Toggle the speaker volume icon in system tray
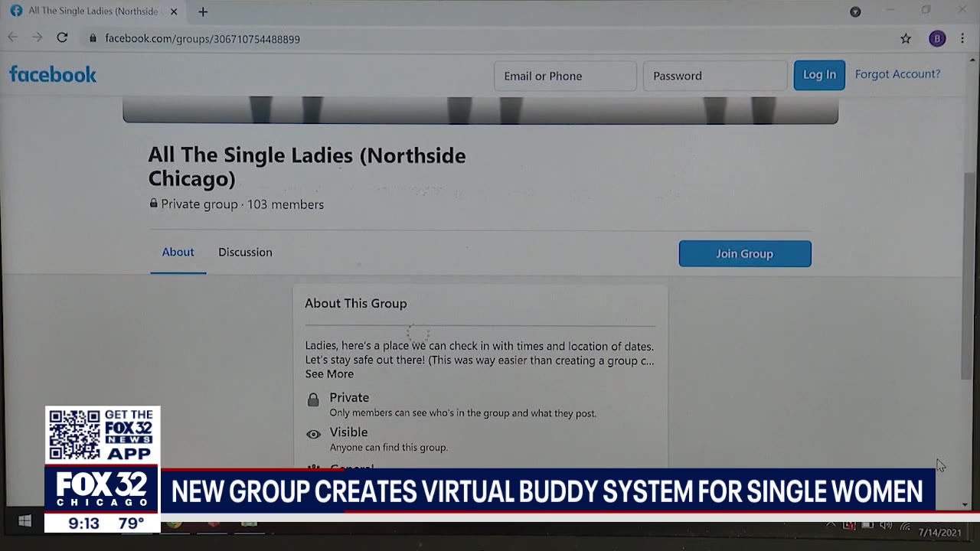 [886, 523]
